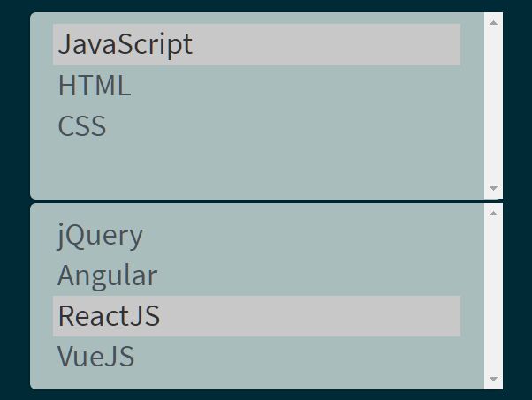Click the dark background outside the lists
Image resolution: width=532 pixels, height=400 pixels.
coord(14,200)
